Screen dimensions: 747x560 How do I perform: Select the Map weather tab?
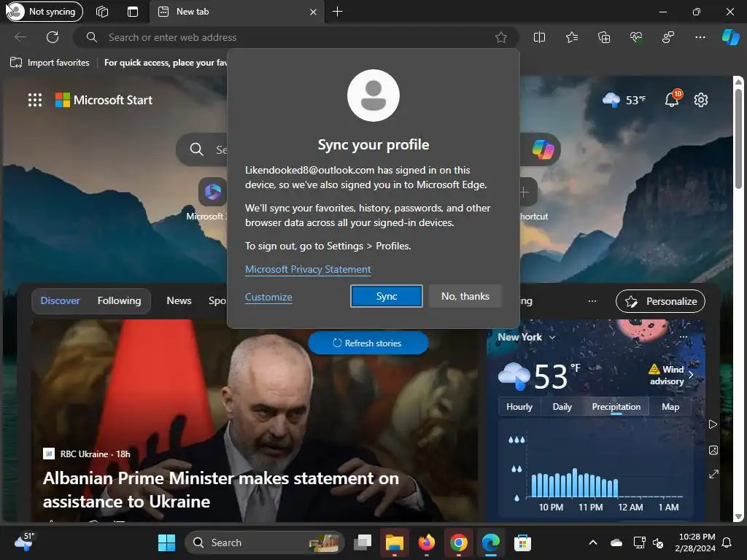pos(670,407)
